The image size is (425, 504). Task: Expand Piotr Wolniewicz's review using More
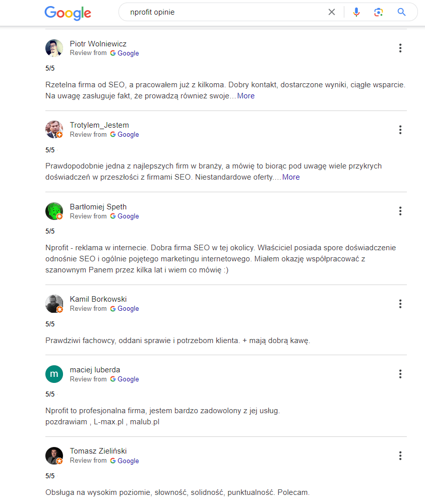point(246,96)
